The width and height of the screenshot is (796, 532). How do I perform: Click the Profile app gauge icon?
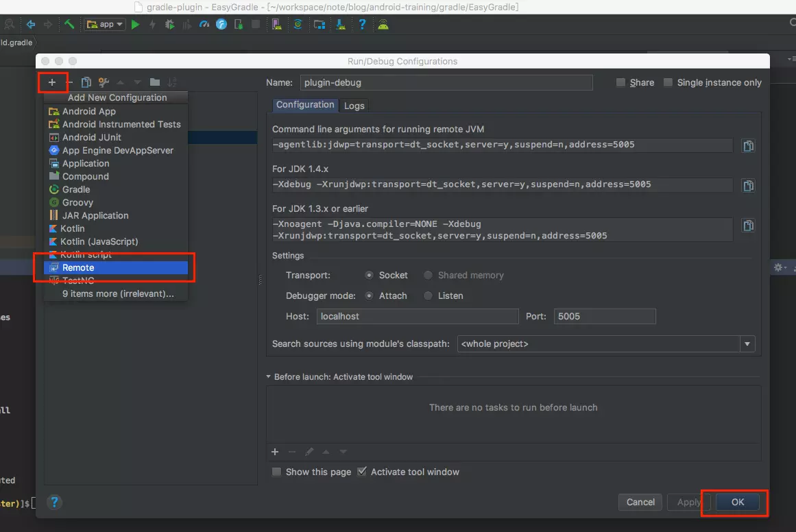point(204,25)
